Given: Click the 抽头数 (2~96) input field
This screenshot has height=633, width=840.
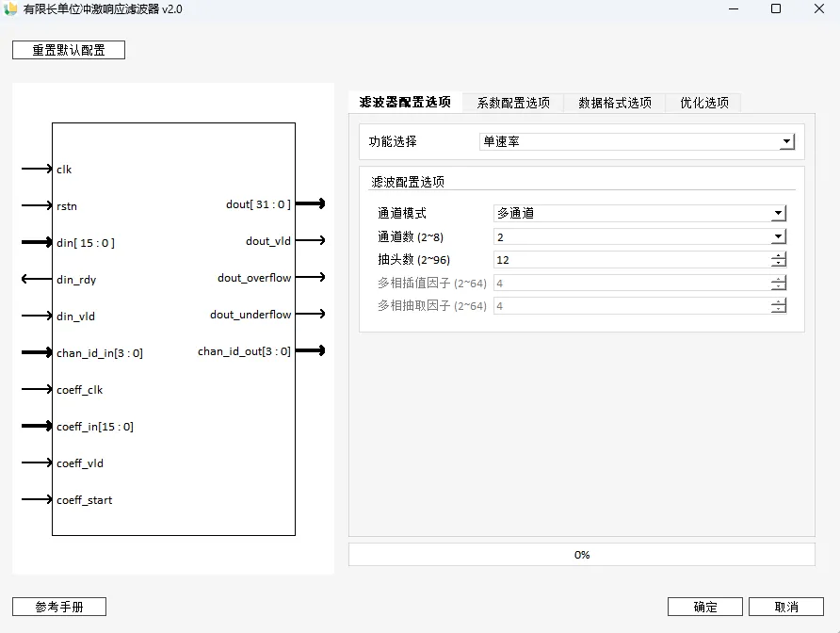Looking at the screenshot, I should tap(632, 260).
